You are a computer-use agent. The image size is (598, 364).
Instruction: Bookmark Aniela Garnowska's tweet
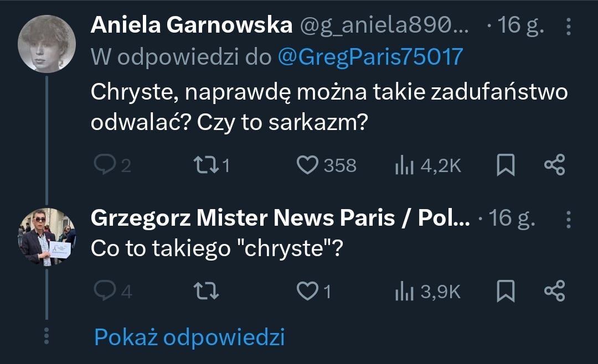(505, 165)
